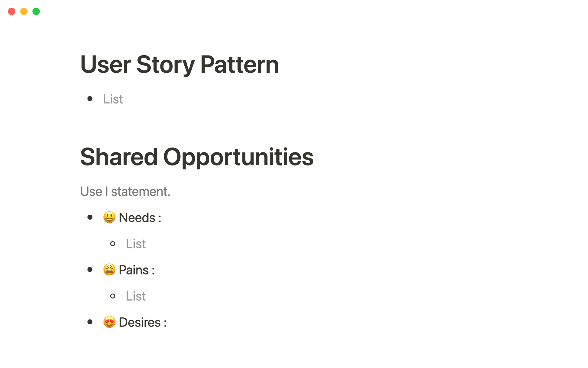This screenshot has height=368, width=588.
Task: Click the green fullscreen window button
Action: pos(36,11)
